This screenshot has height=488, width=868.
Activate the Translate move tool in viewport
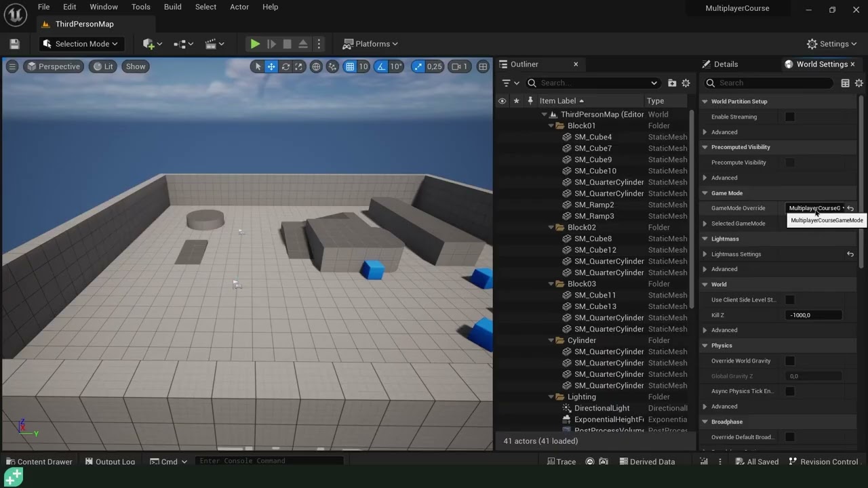[271, 66]
